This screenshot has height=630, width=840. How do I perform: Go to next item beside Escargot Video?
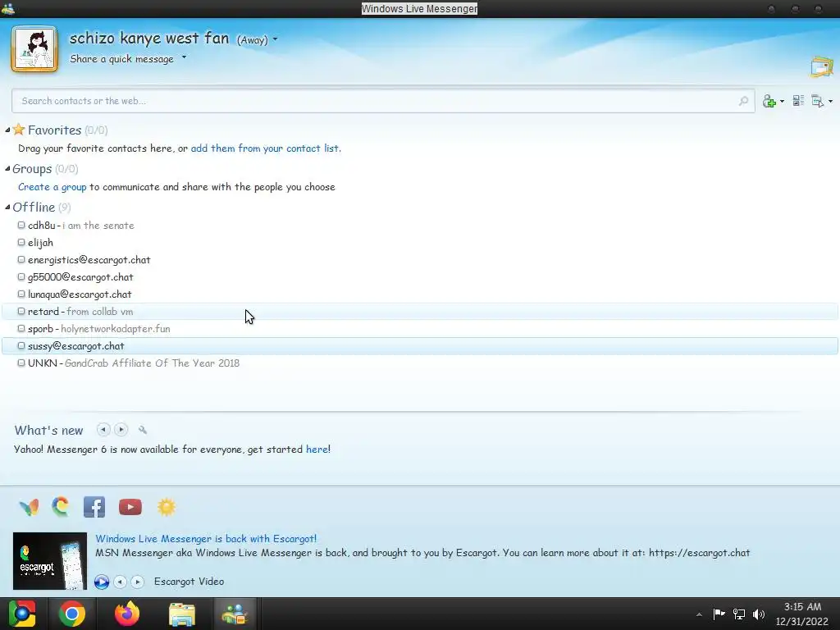tap(138, 582)
